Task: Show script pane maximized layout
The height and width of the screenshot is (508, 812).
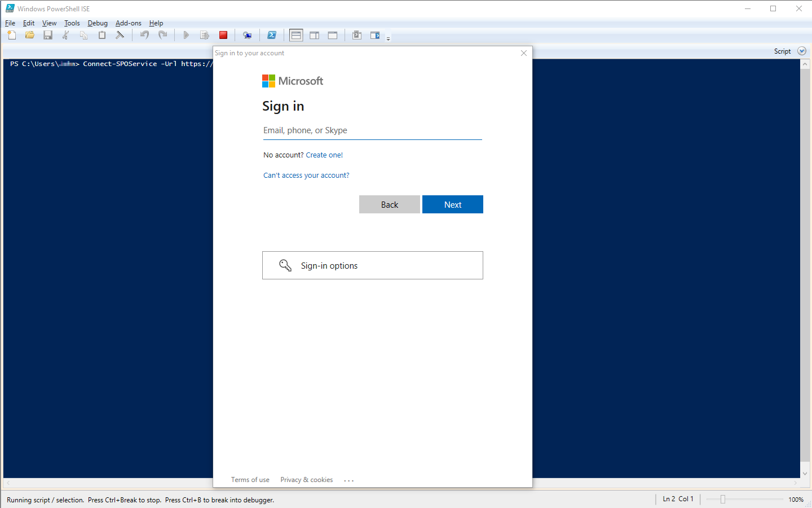Action: (333, 35)
